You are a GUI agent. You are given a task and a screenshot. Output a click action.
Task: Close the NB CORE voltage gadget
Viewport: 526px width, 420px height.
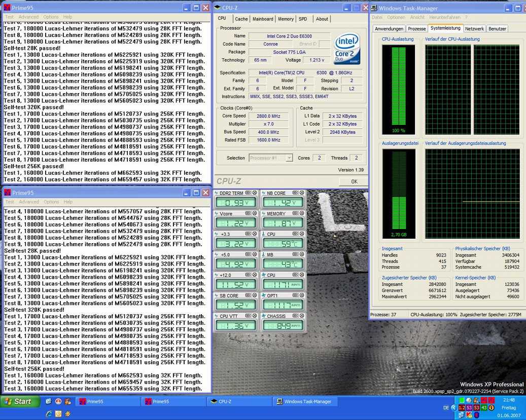tap(302, 193)
